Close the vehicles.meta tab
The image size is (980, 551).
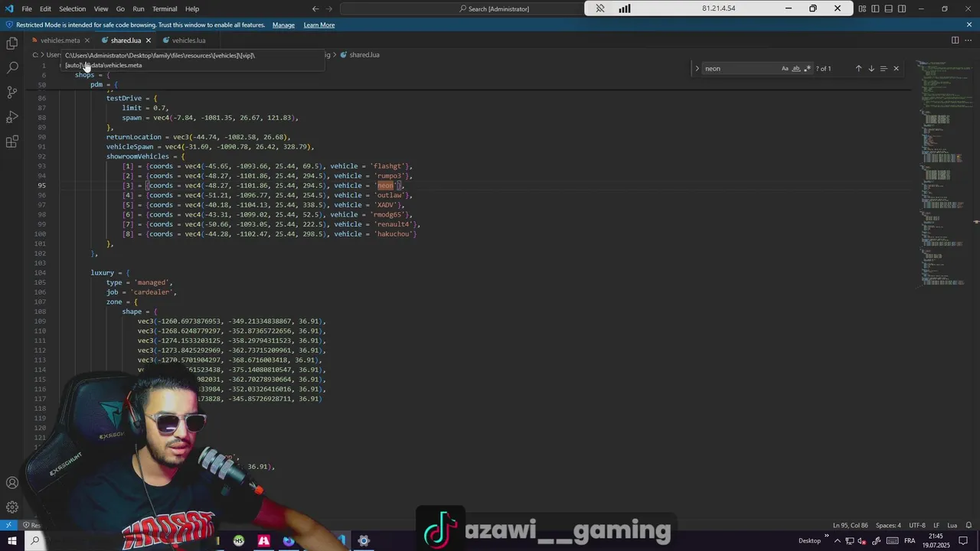[87, 40]
